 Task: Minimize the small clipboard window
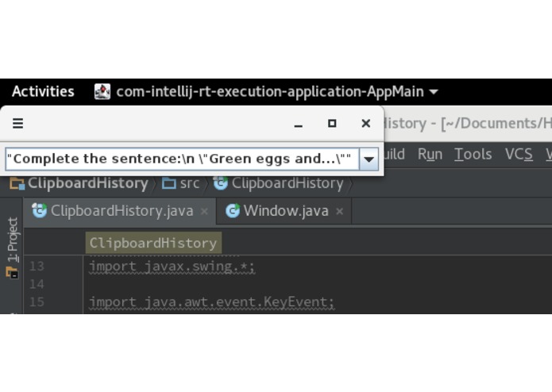coord(298,125)
